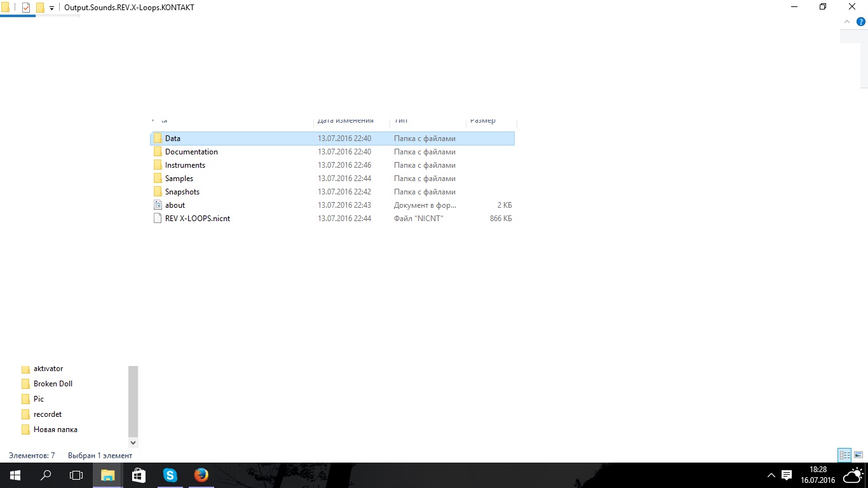868x488 pixels.
Task: Click the Файл "NICNT" type cell
Action: tap(419, 218)
